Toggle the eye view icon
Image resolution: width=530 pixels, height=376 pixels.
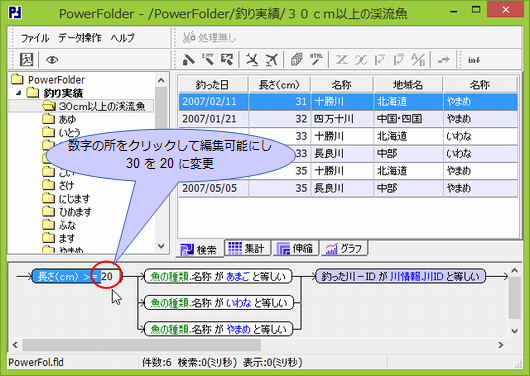(52, 60)
